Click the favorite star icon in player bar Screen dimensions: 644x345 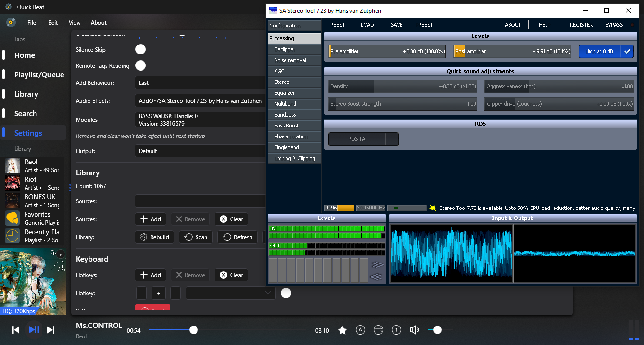click(x=342, y=330)
